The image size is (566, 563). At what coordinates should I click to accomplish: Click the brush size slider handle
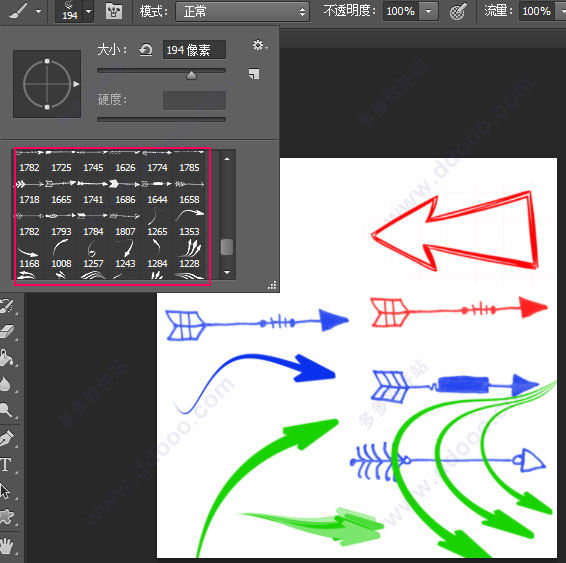[x=191, y=75]
